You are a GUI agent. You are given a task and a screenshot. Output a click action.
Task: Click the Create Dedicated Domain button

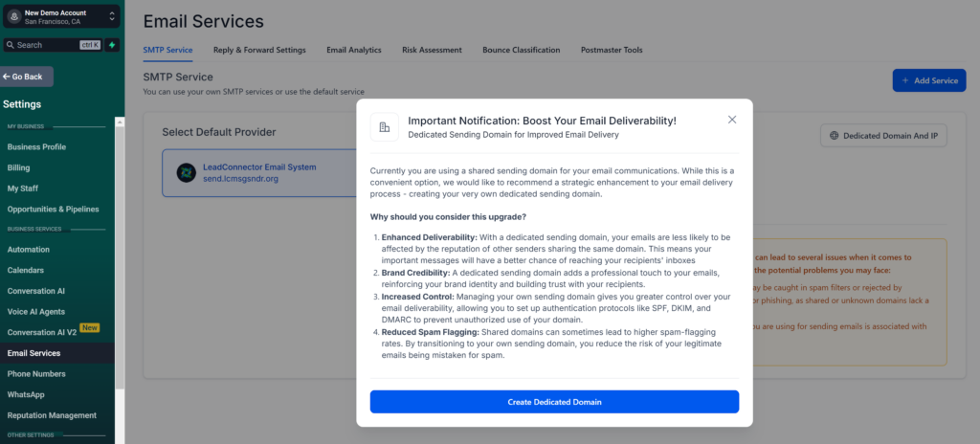pyautogui.click(x=554, y=402)
